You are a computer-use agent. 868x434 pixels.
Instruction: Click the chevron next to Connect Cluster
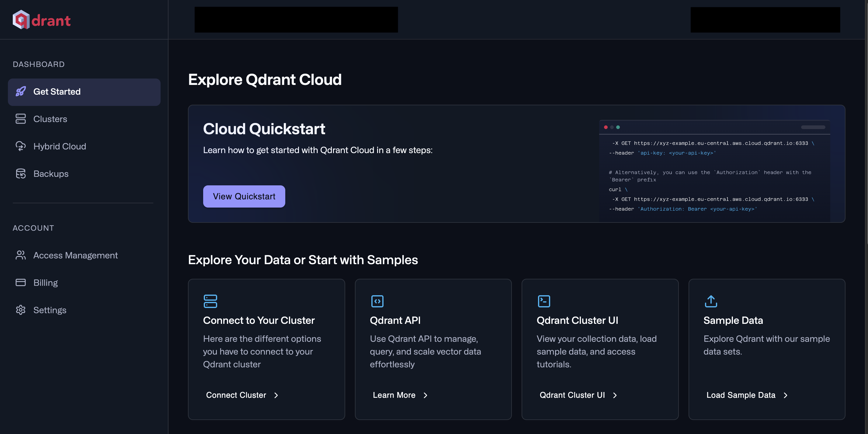click(x=276, y=395)
